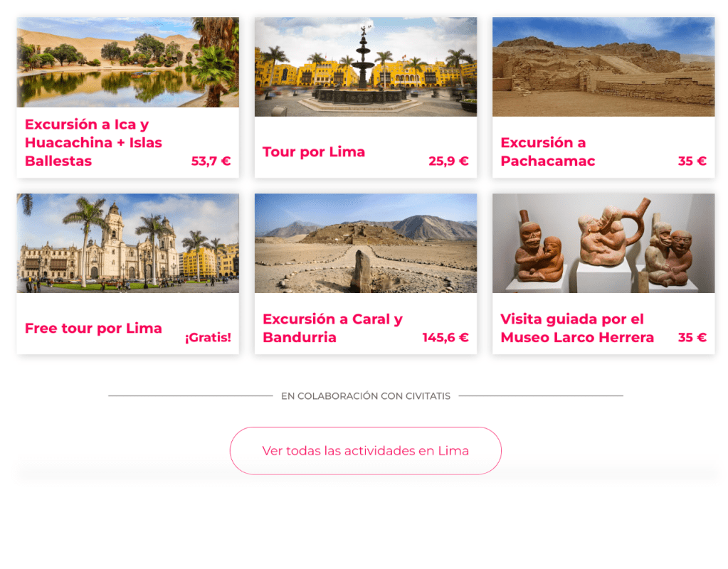This screenshot has width=728, height=569.
Task: Open the 'Tour por Lima' title link
Action: click(314, 151)
